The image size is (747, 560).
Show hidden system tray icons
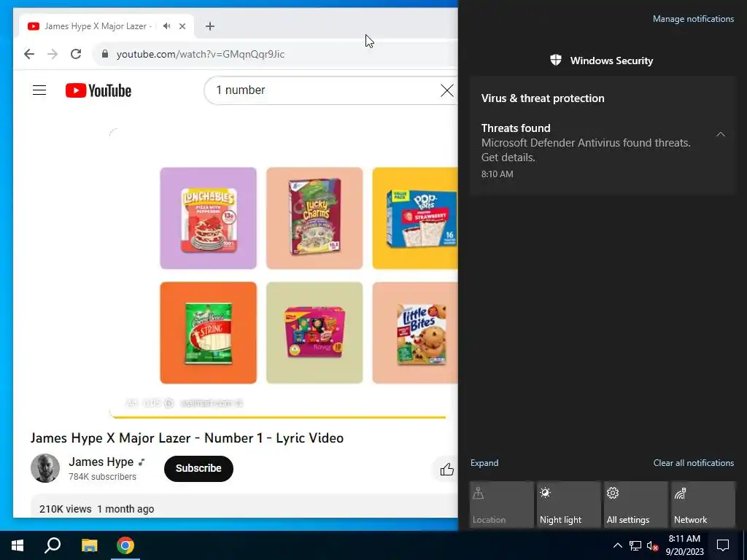[x=617, y=545]
